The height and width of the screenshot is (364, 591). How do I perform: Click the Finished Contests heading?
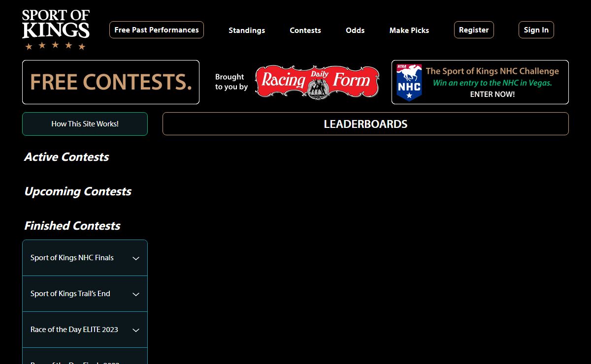(x=72, y=226)
